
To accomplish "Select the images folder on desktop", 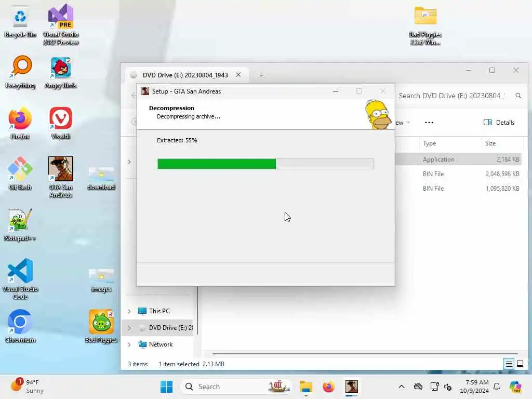I will point(101,280).
